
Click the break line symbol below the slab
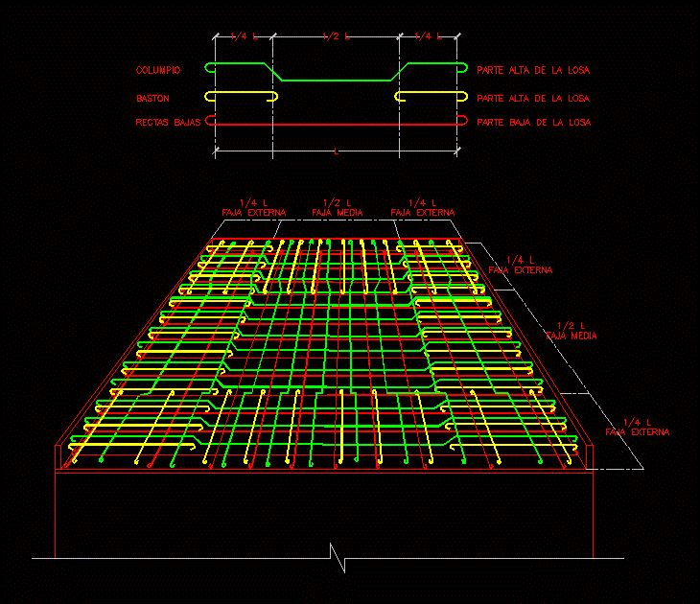tap(338, 558)
